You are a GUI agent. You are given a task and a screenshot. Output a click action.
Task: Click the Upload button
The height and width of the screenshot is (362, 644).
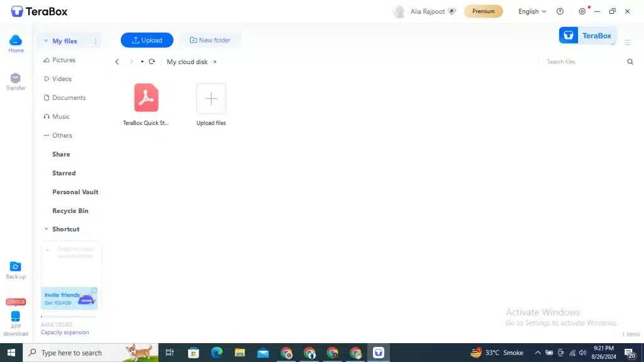point(147,40)
